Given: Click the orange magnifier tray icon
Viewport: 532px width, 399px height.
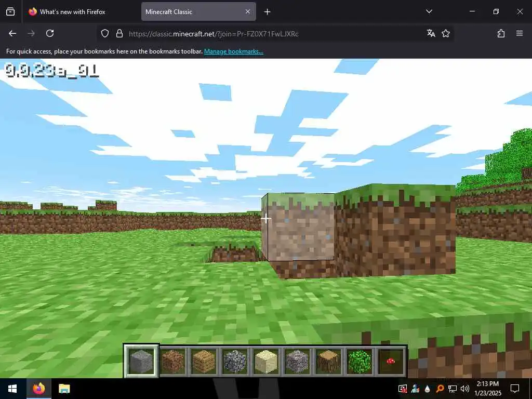Looking at the screenshot, I should point(440,389).
